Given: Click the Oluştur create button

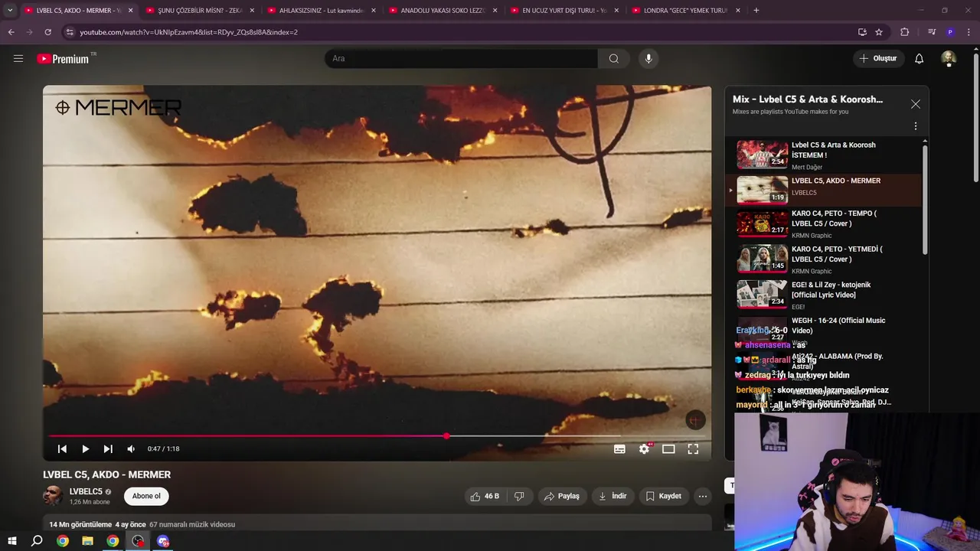Looking at the screenshot, I should (877, 58).
